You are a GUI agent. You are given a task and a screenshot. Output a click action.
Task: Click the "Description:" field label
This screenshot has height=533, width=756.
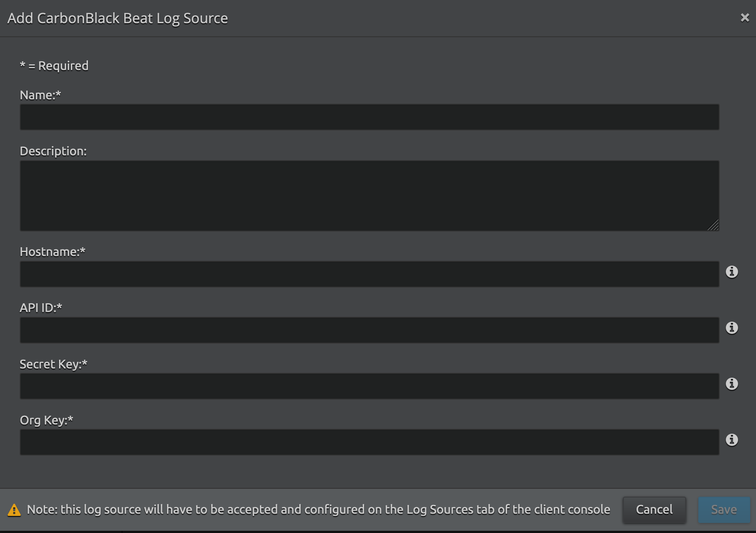[x=53, y=151]
